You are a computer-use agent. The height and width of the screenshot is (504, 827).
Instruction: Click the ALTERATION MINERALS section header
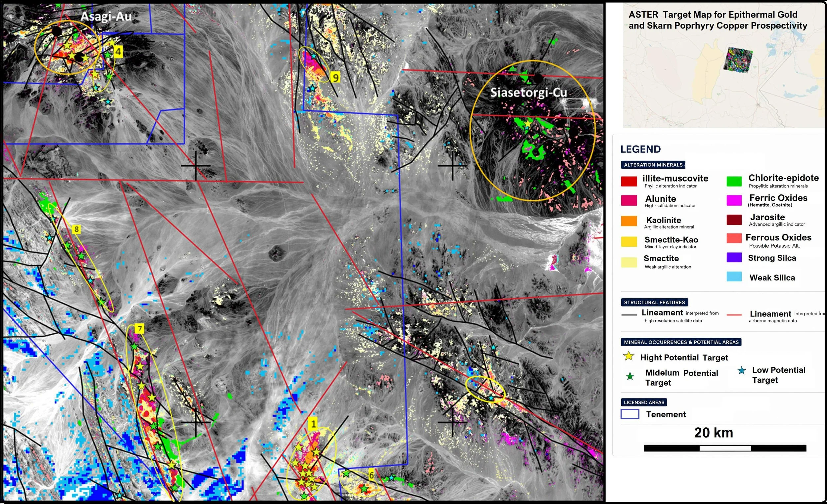[653, 165]
